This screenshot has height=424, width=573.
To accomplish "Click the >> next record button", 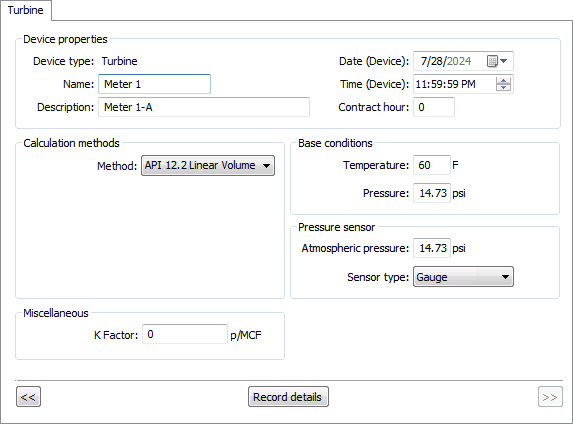I will [x=550, y=397].
